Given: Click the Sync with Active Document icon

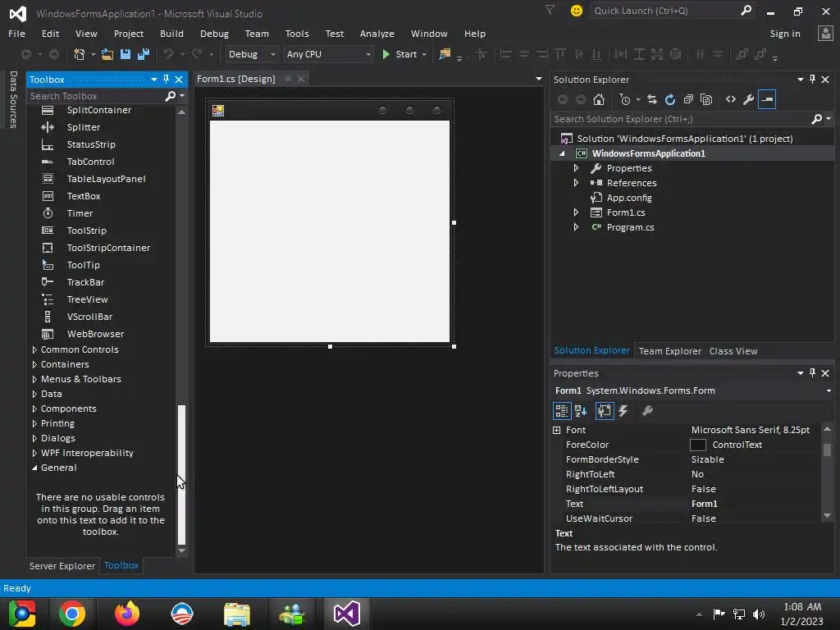Looking at the screenshot, I should click(652, 99).
